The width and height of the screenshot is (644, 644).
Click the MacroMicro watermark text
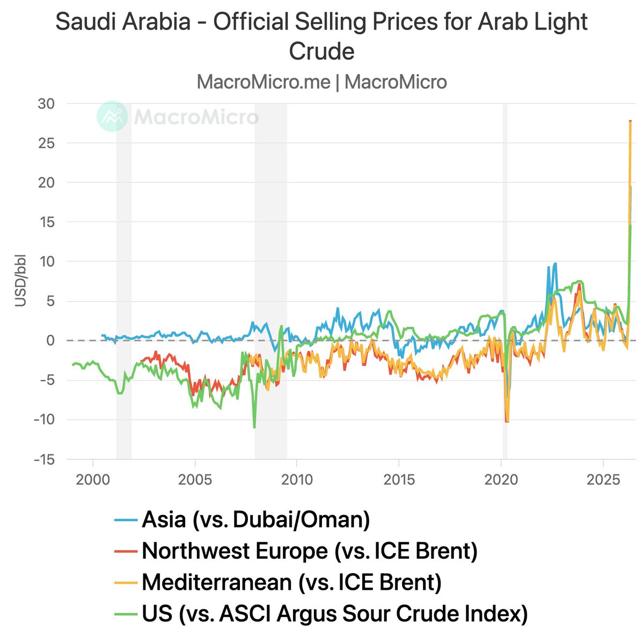coord(196,117)
